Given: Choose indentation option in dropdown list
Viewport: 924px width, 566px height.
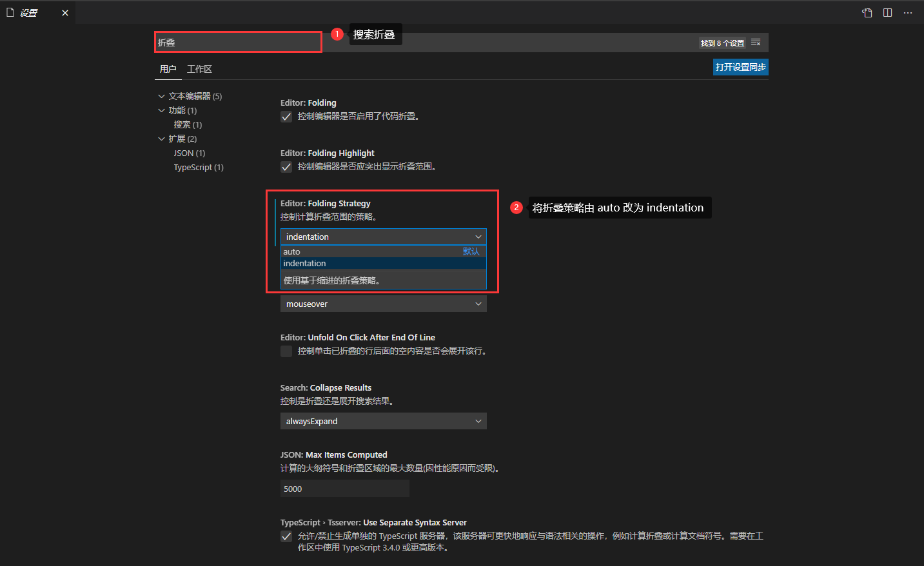Looking at the screenshot, I should (384, 263).
